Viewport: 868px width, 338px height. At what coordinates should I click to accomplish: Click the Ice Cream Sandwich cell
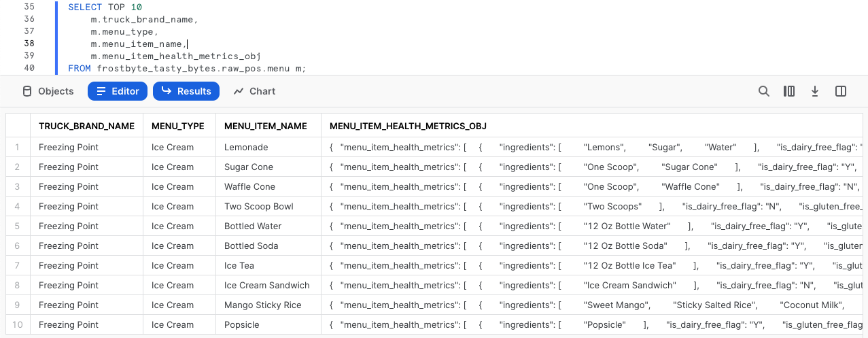266,285
